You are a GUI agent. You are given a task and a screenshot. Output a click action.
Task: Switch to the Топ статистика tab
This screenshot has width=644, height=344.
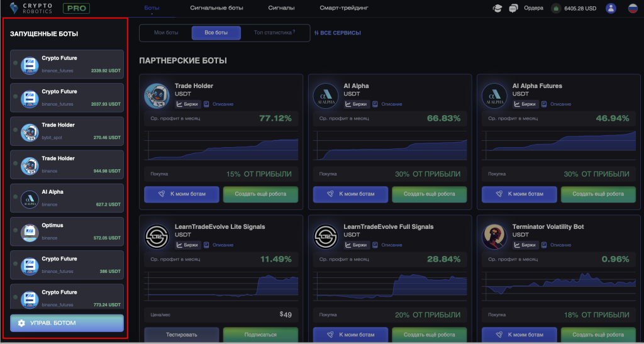pyautogui.click(x=274, y=33)
